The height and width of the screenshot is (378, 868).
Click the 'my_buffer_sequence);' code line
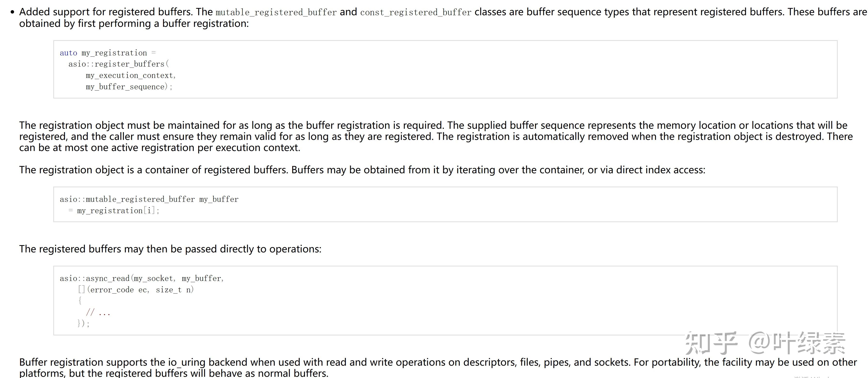(x=129, y=87)
